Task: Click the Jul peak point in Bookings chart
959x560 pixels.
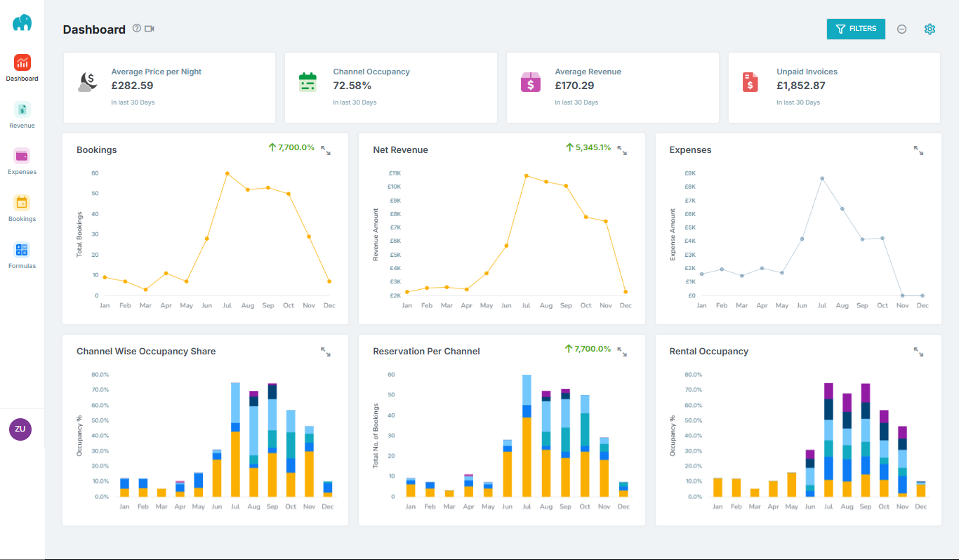Action: 227,173
